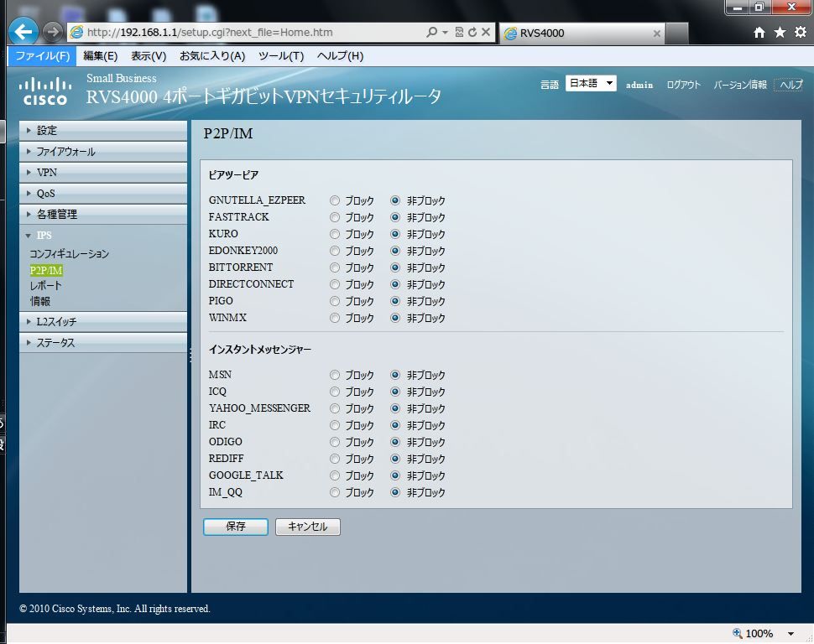Open コンフィギュレーション under IPS
This screenshot has width=814, height=644.
click(69, 254)
